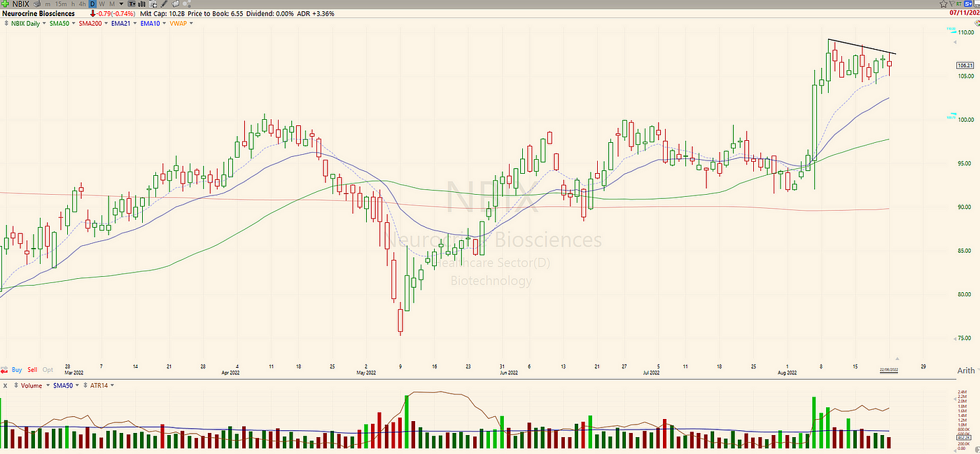Click the Neurocrine Biosciences company name

coord(38,13)
